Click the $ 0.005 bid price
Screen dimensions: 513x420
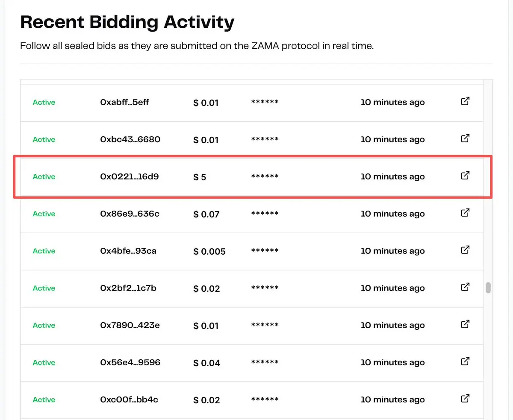tap(209, 251)
